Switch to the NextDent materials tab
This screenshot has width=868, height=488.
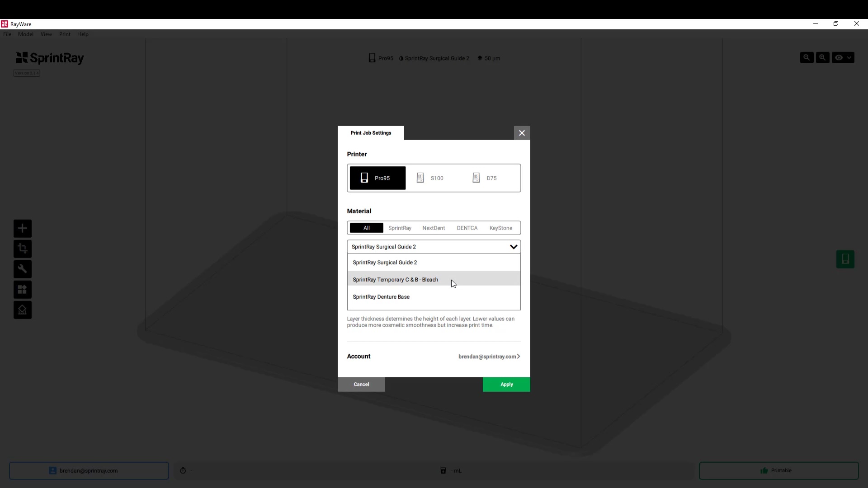(x=434, y=228)
